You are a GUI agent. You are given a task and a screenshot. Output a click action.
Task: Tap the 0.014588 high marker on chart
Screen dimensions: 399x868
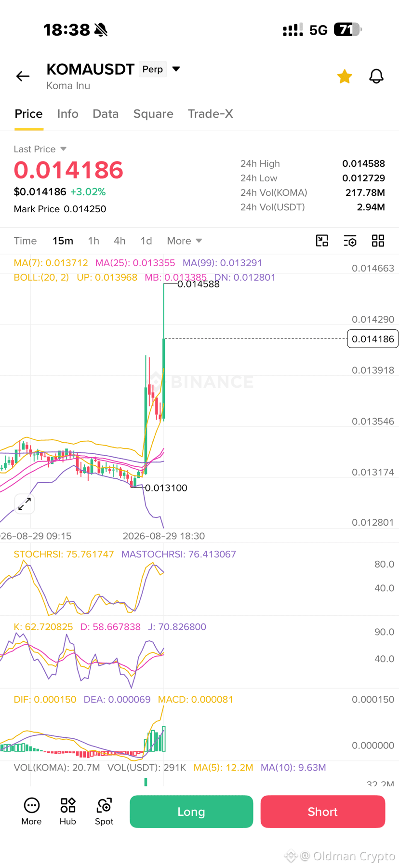coord(198,284)
